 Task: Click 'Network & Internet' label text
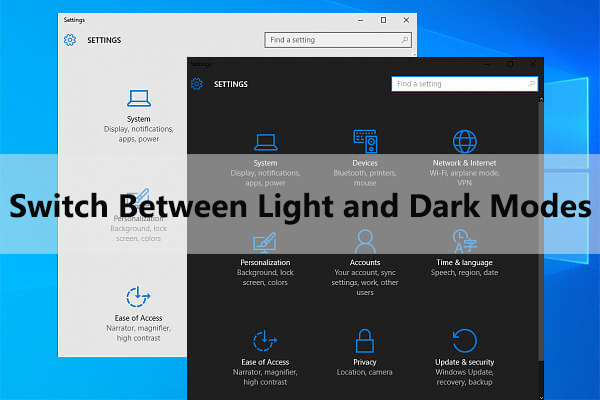465,163
